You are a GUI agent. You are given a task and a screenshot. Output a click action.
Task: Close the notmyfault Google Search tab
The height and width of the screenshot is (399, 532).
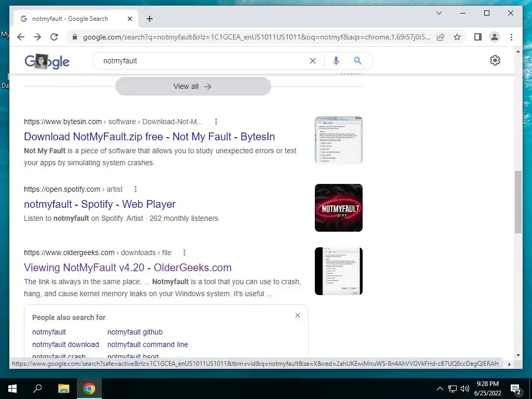point(129,19)
